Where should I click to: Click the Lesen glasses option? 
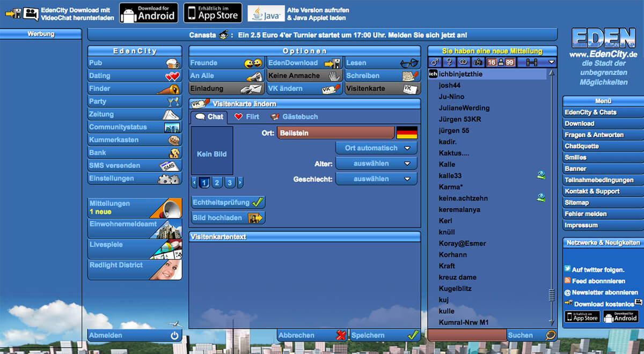[383, 63]
